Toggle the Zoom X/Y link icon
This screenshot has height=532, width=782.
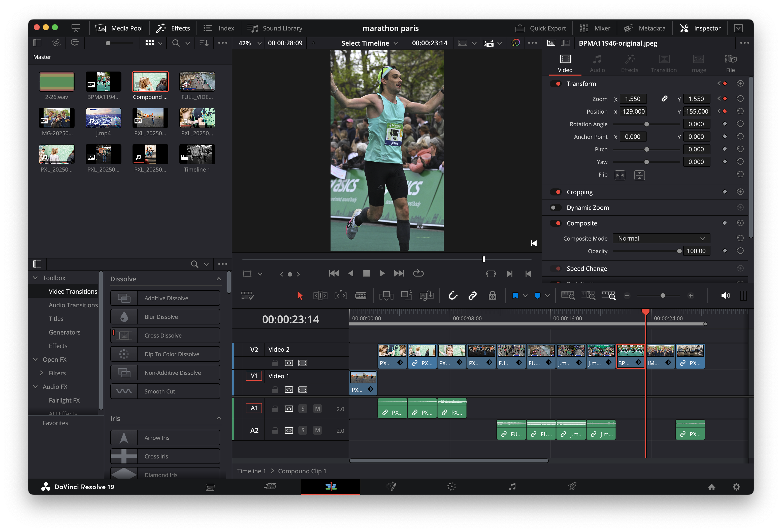pos(664,98)
